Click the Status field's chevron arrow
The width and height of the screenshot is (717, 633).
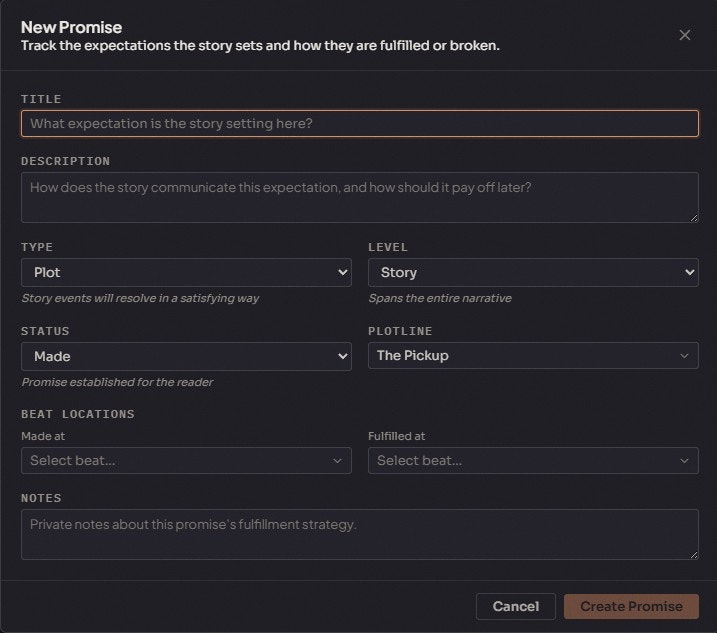(x=342, y=356)
